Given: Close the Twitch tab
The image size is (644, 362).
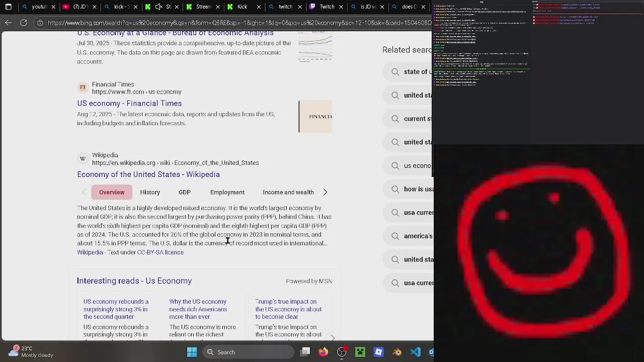Looking at the screenshot, I should tap(340, 7).
